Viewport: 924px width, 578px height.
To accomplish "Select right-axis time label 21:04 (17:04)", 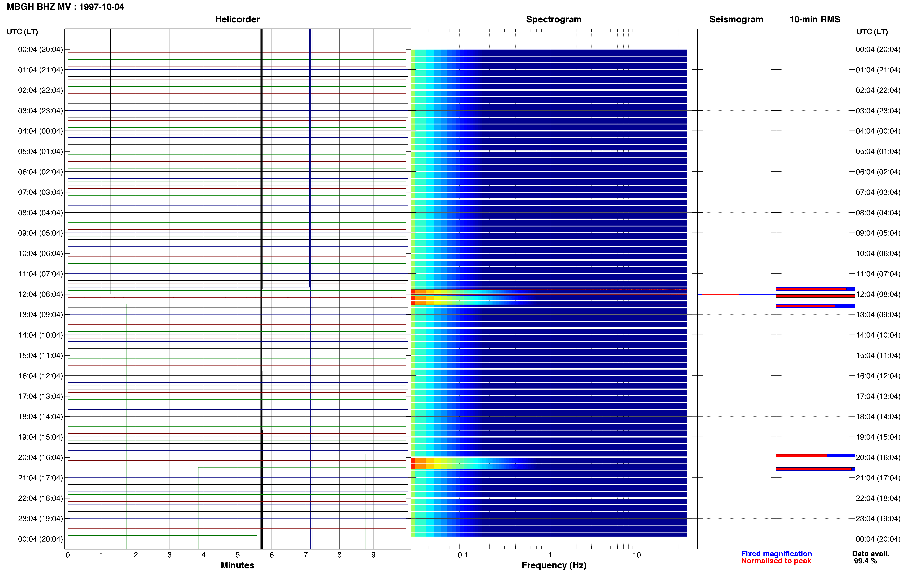I will (x=878, y=478).
